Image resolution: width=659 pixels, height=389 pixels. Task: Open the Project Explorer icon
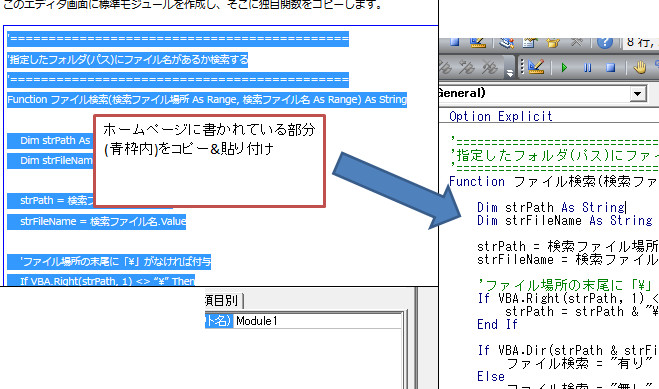506,42
